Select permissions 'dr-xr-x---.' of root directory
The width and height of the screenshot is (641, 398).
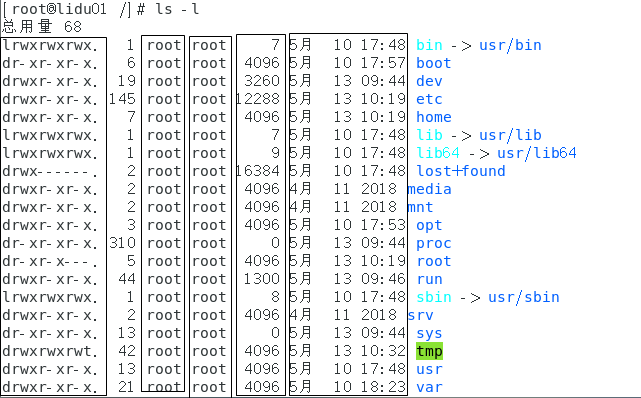tap(50, 261)
